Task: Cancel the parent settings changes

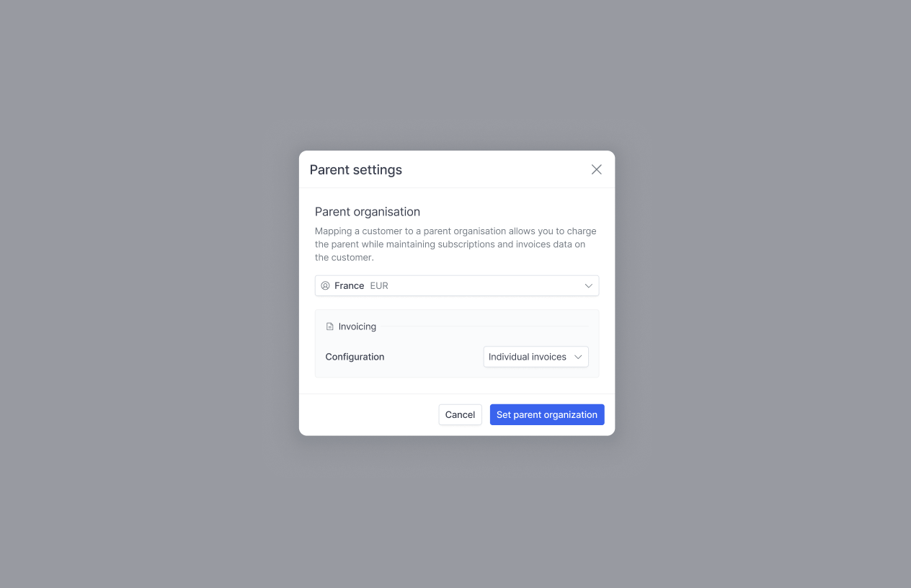Action: [460, 414]
